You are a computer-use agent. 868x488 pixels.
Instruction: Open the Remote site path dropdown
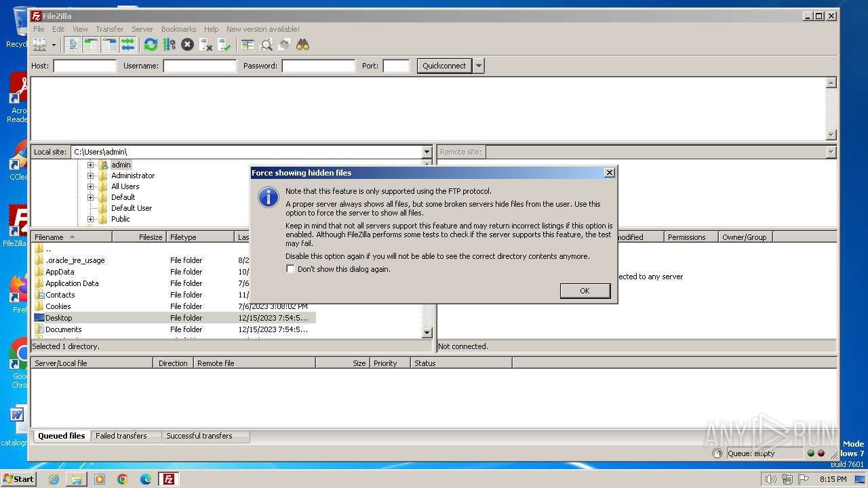(x=831, y=152)
